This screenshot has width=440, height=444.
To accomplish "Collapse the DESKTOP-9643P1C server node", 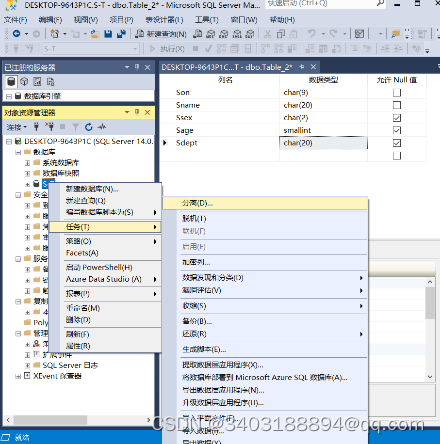I will (x=9, y=142).
